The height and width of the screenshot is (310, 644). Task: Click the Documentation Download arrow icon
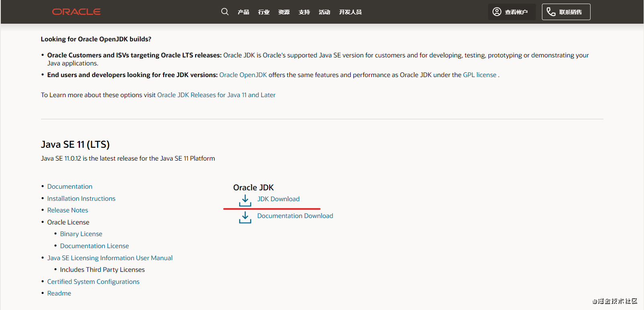[x=245, y=217]
